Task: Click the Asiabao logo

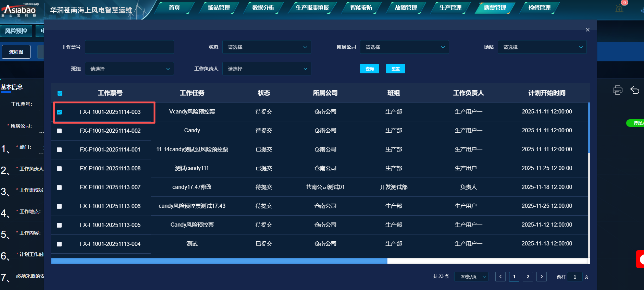Action: pos(20,10)
